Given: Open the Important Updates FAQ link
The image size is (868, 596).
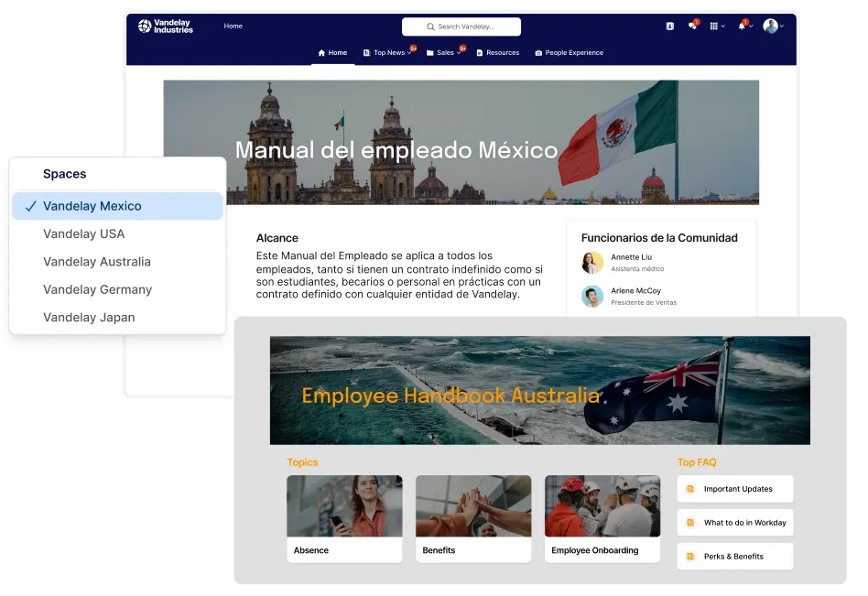Looking at the screenshot, I should tap(734, 489).
